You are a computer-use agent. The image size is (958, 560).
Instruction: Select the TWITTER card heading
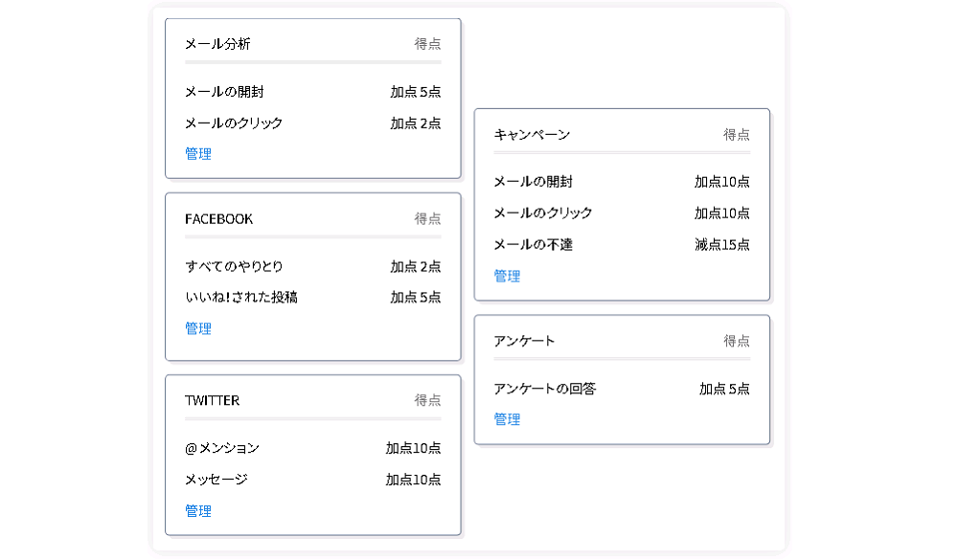point(212,400)
